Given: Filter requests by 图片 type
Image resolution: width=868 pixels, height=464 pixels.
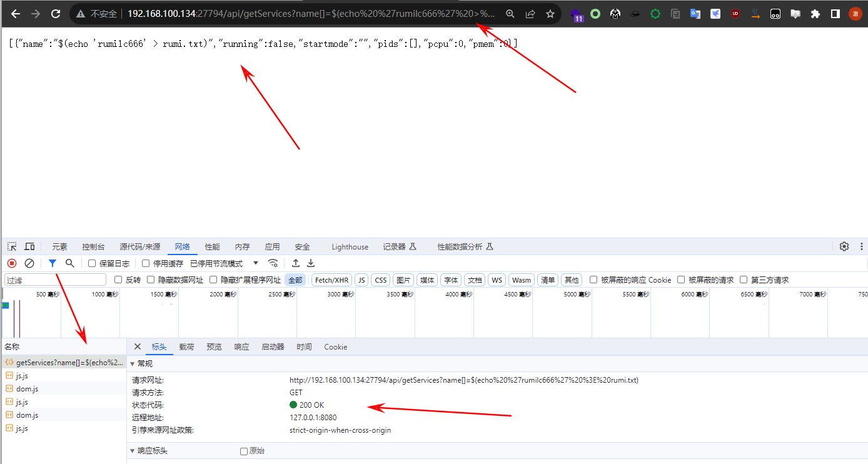Looking at the screenshot, I should pos(403,280).
